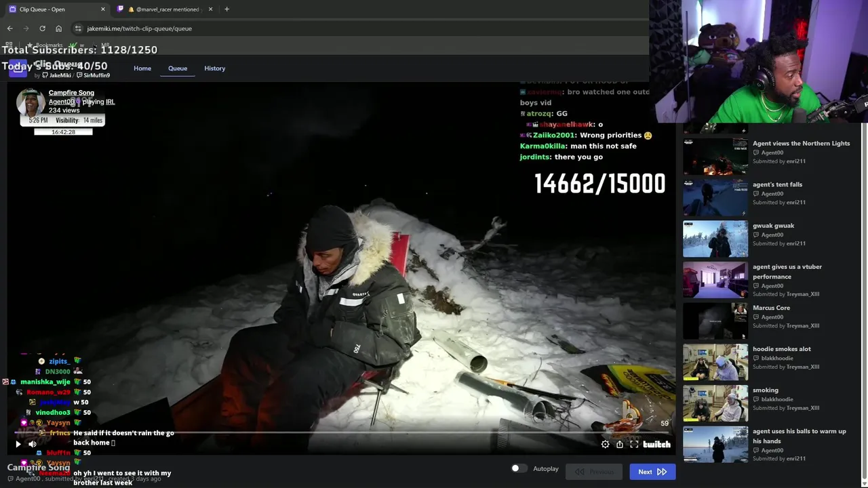Screen dimensions: 868x488
Task: Open the IRL category link
Action: [x=110, y=102]
